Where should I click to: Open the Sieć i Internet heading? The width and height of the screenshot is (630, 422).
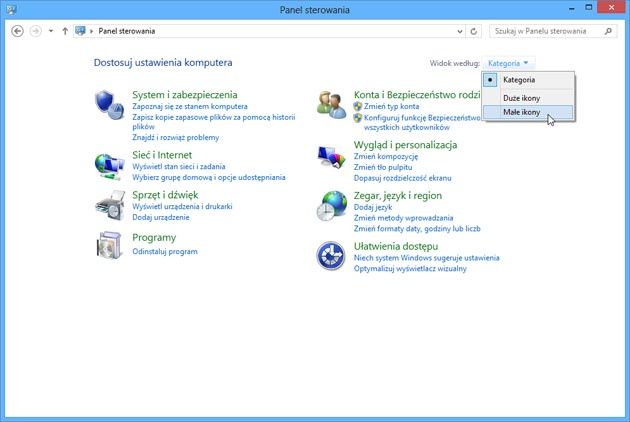click(162, 155)
